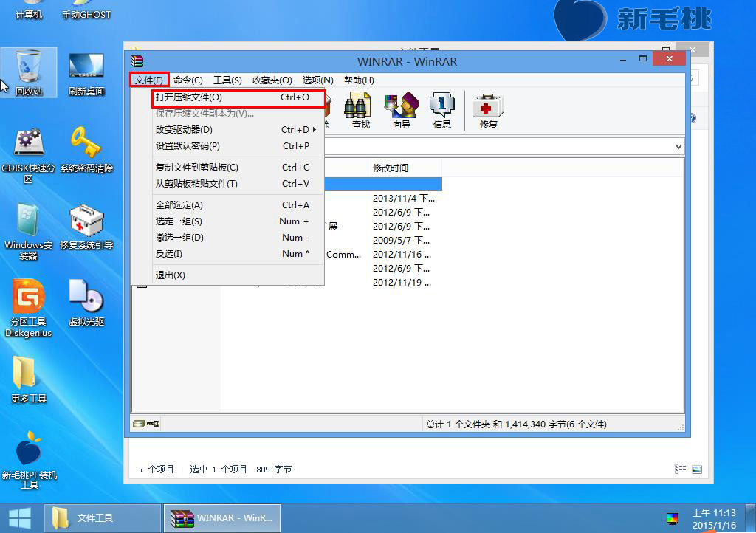Open the 帮助(H) menu
Screen dimensions: 756x533
point(360,80)
